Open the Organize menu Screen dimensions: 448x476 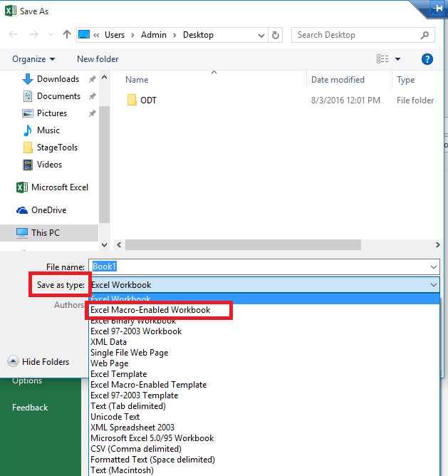(x=33, y=59)
